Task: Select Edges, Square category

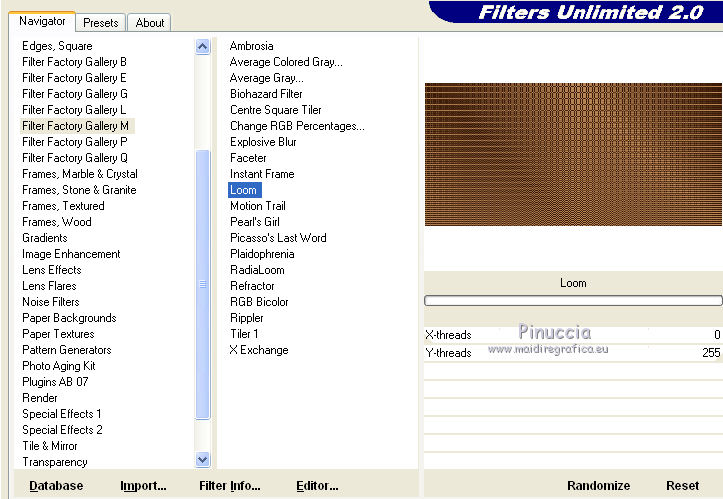Action: click(57, 46)
